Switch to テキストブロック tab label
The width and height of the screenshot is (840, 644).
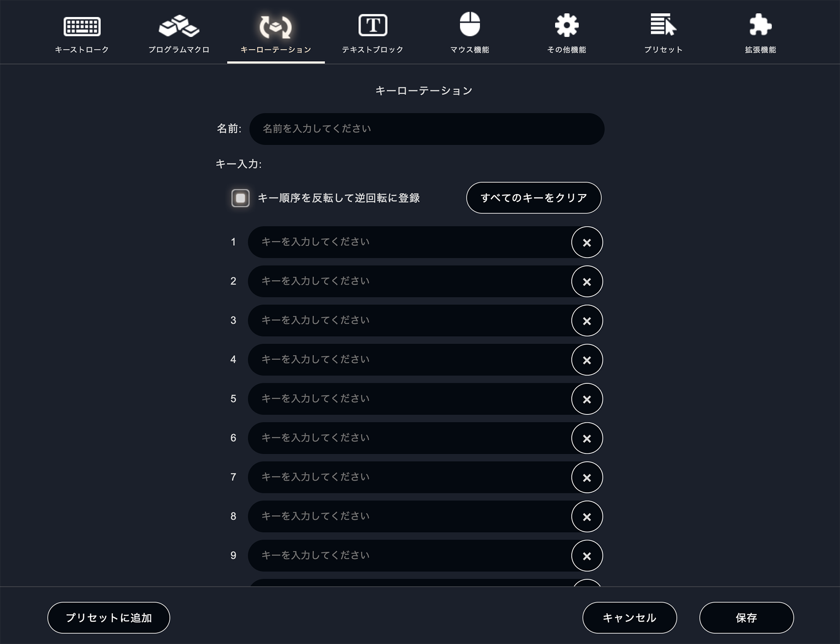[373, 50]
